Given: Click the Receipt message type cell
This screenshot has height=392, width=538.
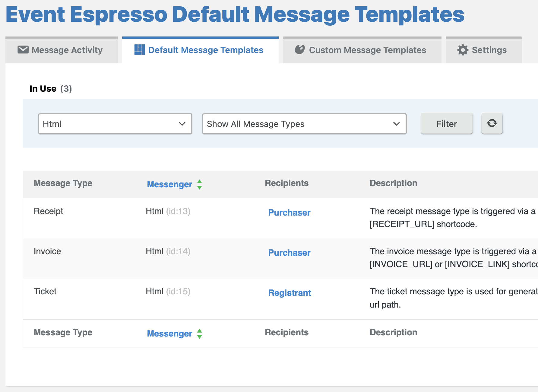Looking at the screenshot, I should click(x=48, y=211).
